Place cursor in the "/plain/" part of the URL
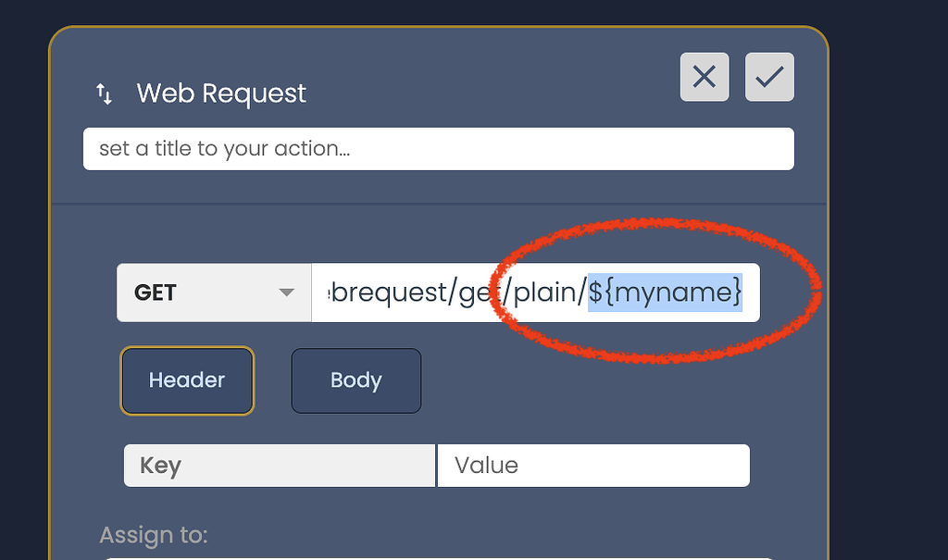This screenshot has width=948, height=560. coord(546,292)
